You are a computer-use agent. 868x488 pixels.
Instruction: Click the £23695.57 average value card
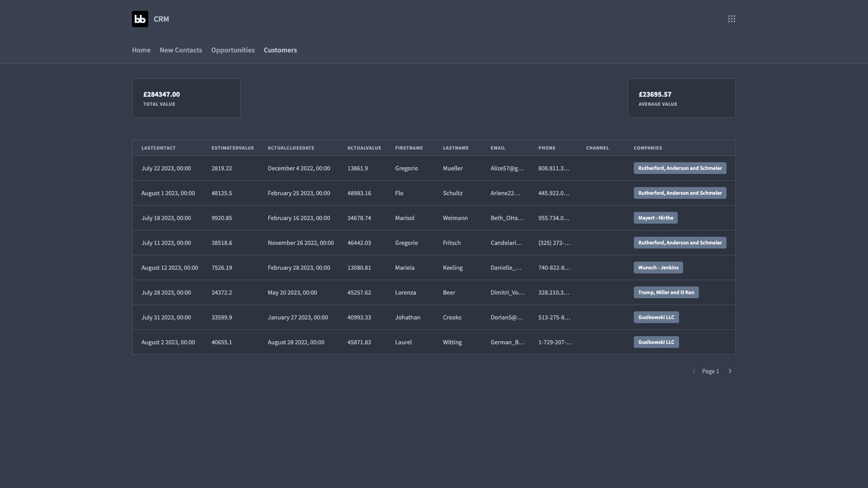(x=681, y=98)
